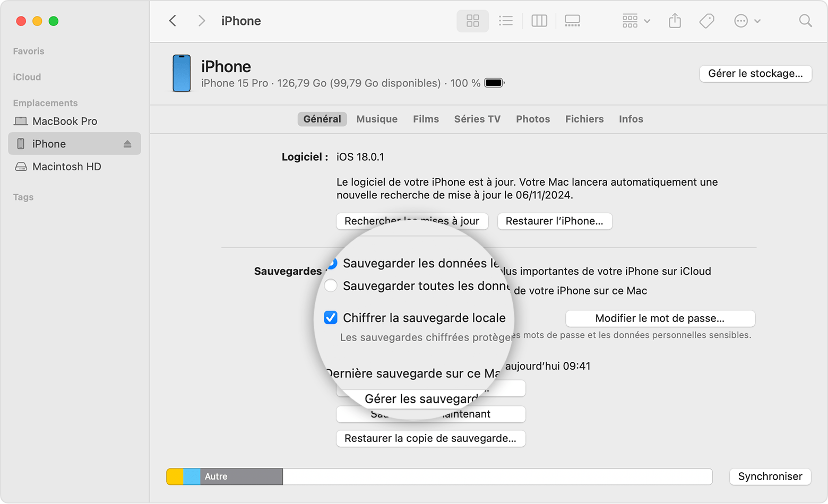Click Rechercher les mises à jour
The width and height of the screenshot is (828, 504).
[x=412, y=221]
